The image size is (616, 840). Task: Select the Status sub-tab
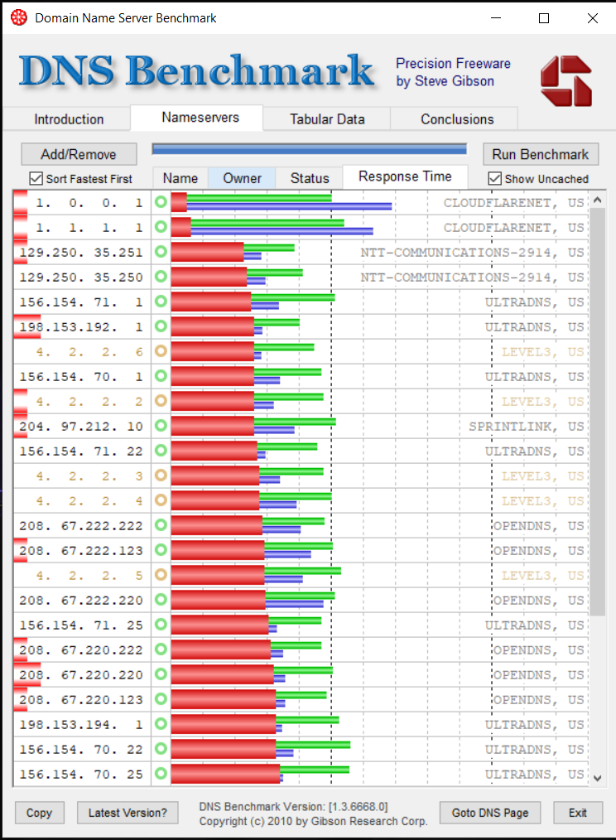point(310,178)
